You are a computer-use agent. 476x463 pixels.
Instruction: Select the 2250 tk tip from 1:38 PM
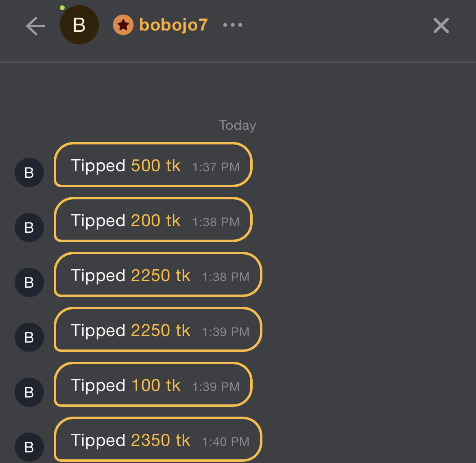(158, 275)
